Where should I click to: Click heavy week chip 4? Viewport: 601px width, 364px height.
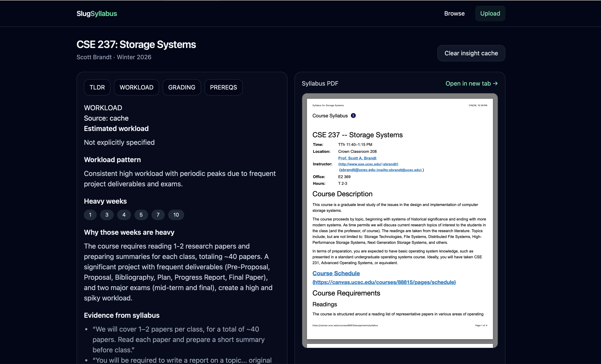pyautogui.click(x=124, y=215)
